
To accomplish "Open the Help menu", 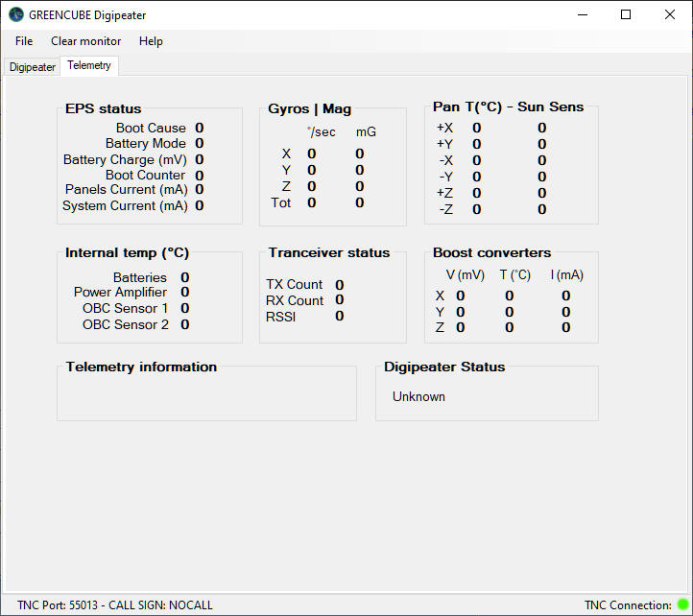I will pos(151,41).
